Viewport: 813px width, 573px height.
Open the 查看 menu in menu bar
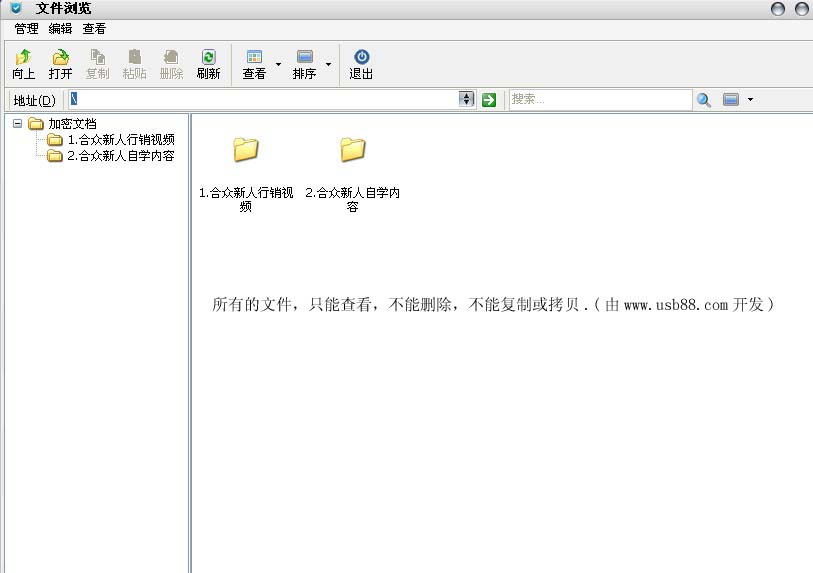94,29
